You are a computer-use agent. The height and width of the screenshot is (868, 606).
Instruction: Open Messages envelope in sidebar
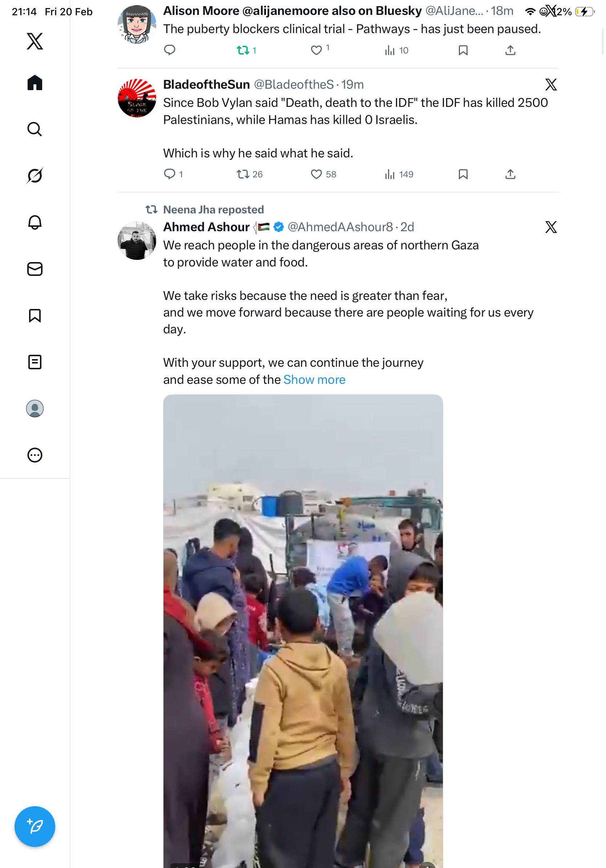pos(35,269)
